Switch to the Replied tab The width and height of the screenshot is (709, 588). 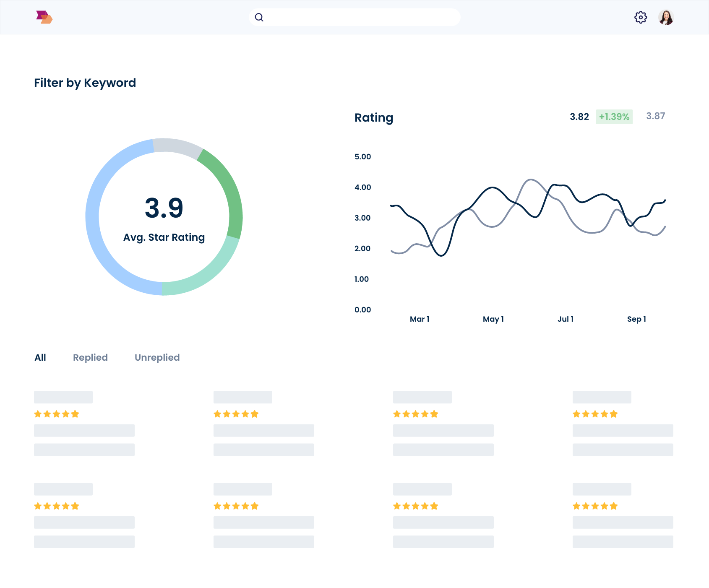90,357
